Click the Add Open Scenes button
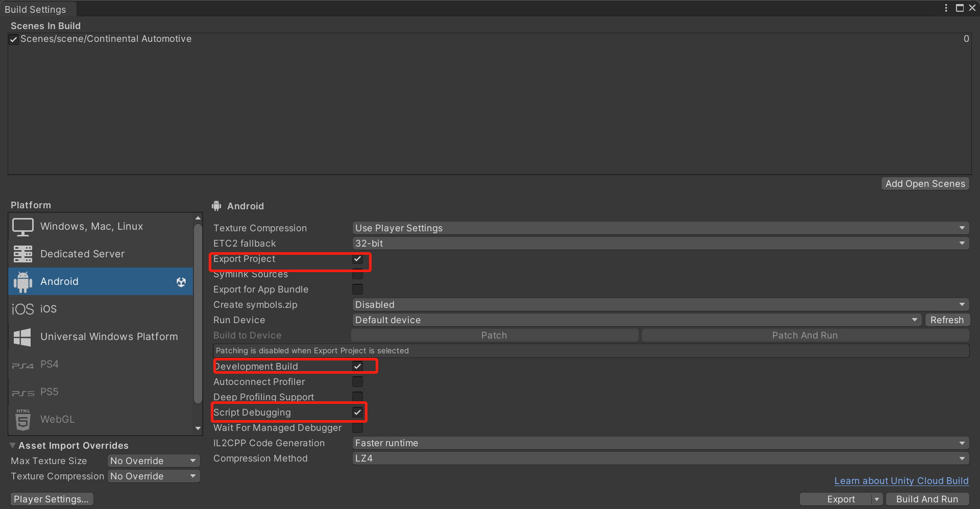 (x=925, y=184)
